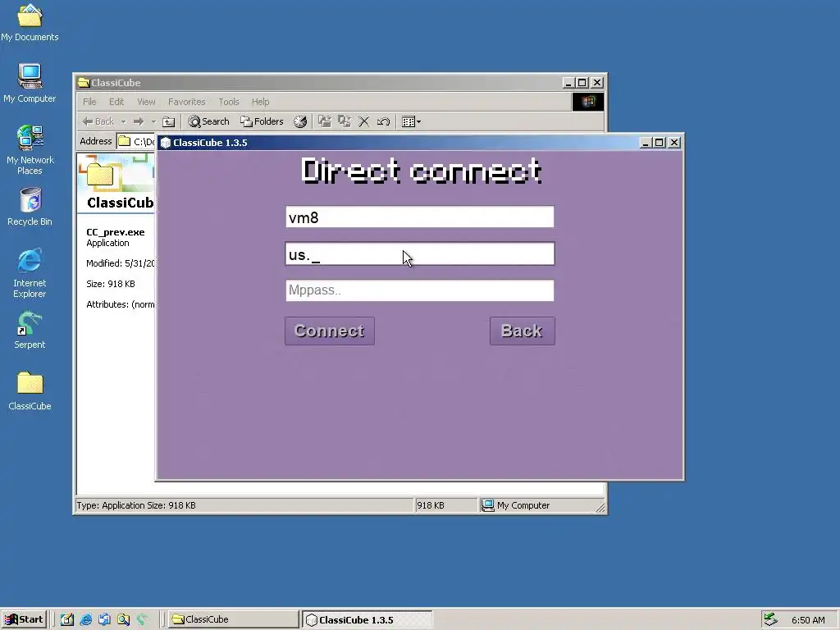Go up one folder level in Explorer
The height and width of the screenshot is (630, 840).
tap(169, 121)
